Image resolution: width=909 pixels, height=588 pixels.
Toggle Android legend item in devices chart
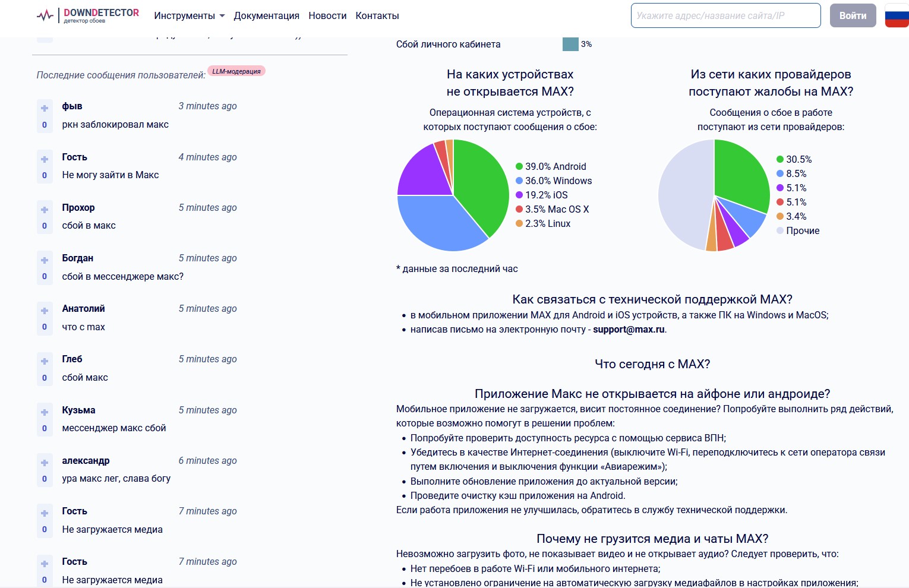[x=551, y=166]
